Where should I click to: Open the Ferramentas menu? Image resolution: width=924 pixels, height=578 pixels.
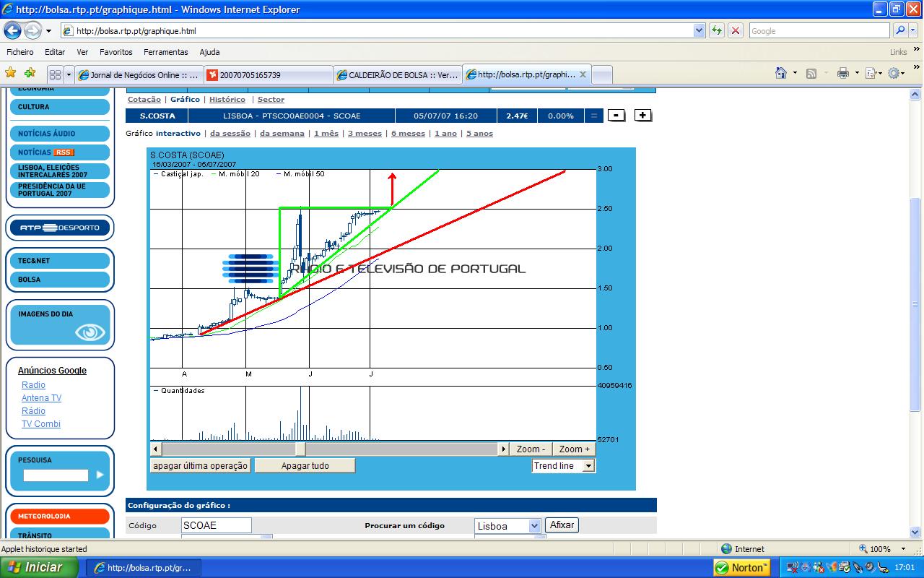(x=165, y=52)
